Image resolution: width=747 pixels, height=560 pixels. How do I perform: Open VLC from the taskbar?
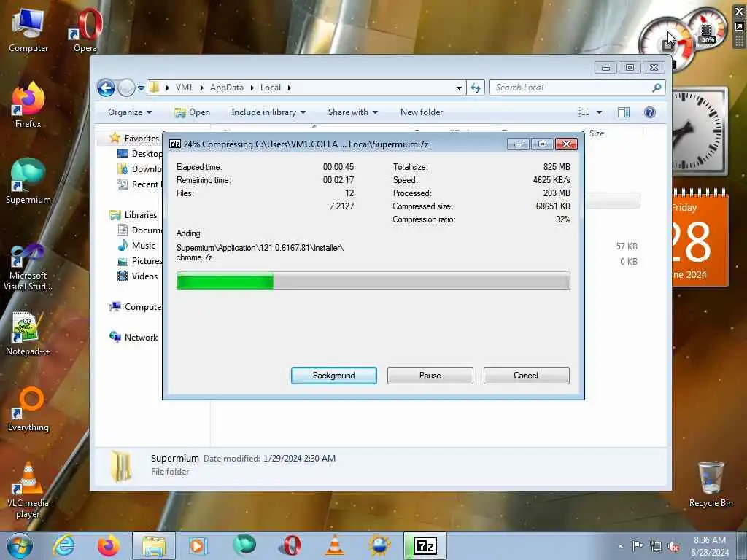[334, 545]
